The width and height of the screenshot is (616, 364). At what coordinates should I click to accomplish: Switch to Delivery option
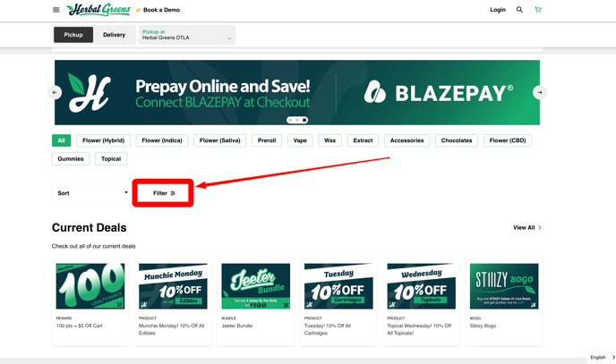tap(114, 35)
